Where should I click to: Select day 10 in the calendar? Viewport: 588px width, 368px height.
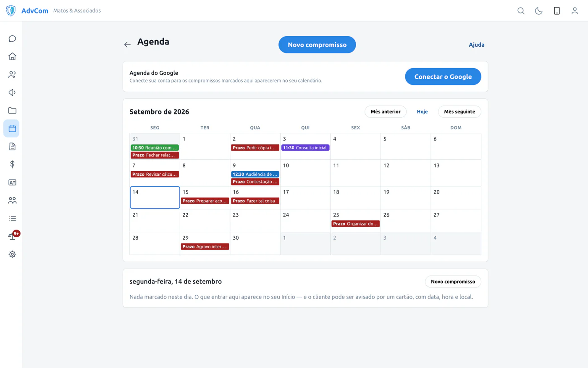tap(305, 173)
